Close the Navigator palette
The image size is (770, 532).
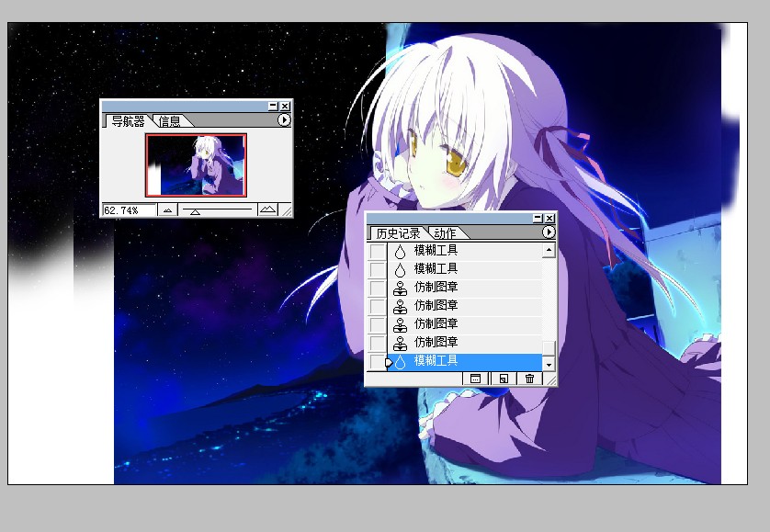tap(285, 106)
